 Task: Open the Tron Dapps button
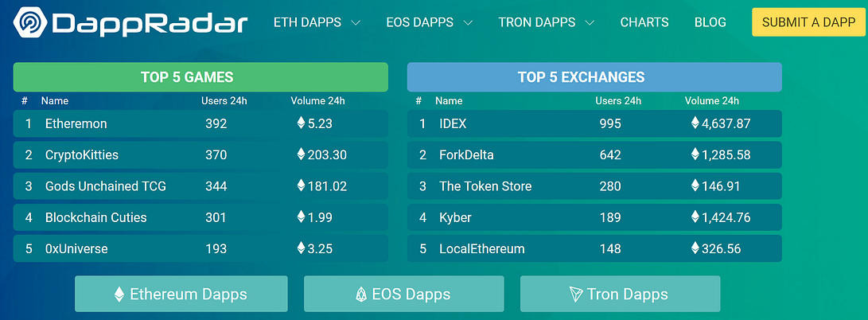click(621, 294)
